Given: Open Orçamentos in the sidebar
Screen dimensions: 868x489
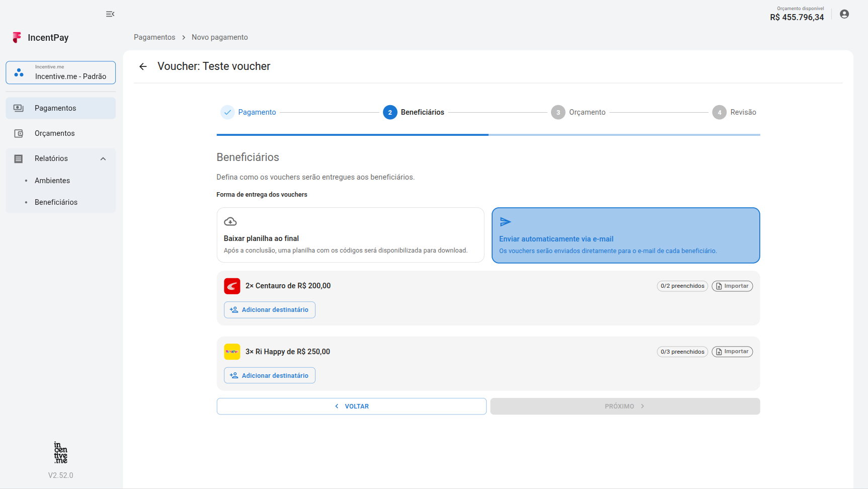Looking at the screenshot, I should [61, 133].
